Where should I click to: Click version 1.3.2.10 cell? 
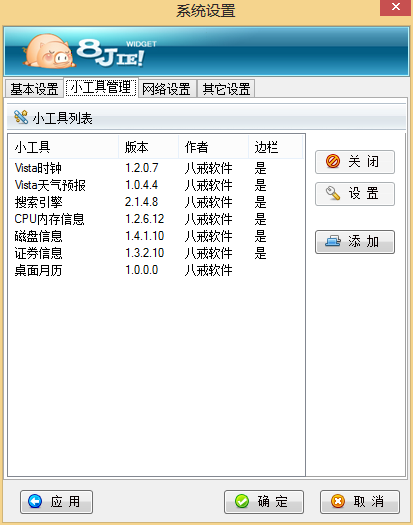[144, 253]
